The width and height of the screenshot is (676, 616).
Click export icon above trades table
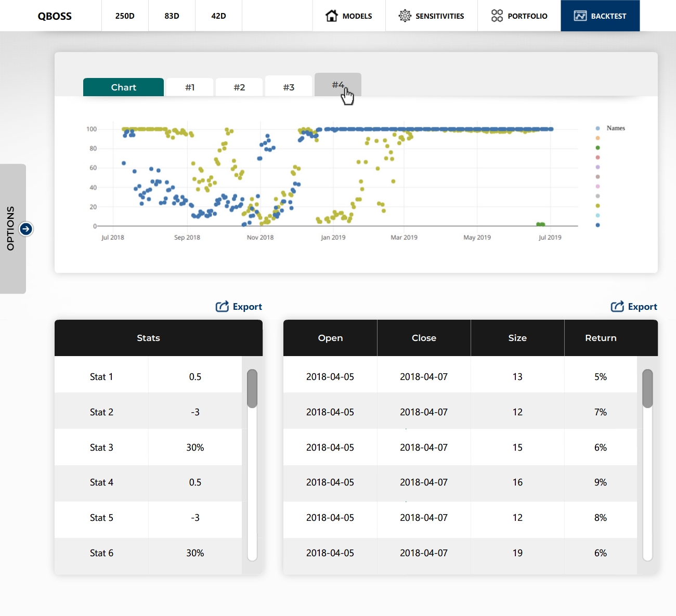click(x=617, y=307)
